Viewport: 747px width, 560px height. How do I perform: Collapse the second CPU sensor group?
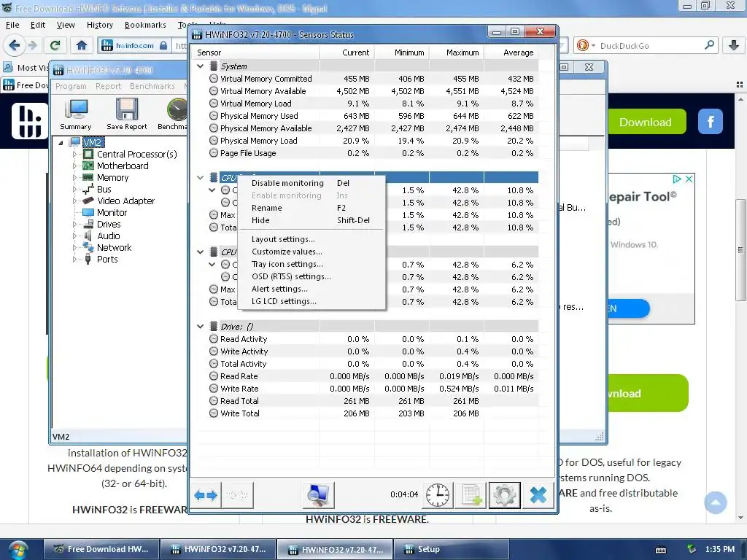click(x=201, y=252)
